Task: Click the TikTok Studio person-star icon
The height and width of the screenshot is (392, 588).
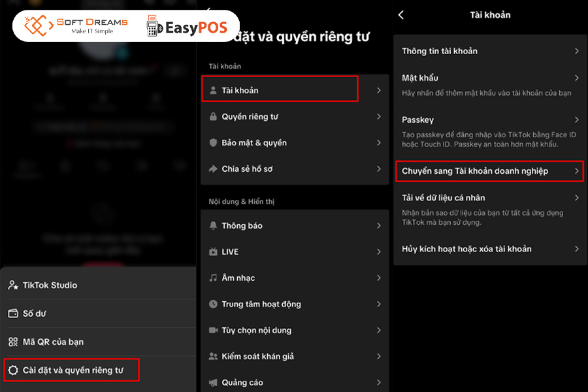Action: tap(12, 286)
